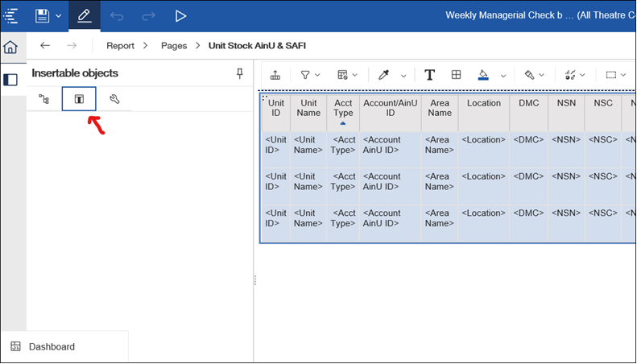This screenshot has width=637, height=364.
Task: Click the Pages breadcrumb link
Action: (174, 46)
